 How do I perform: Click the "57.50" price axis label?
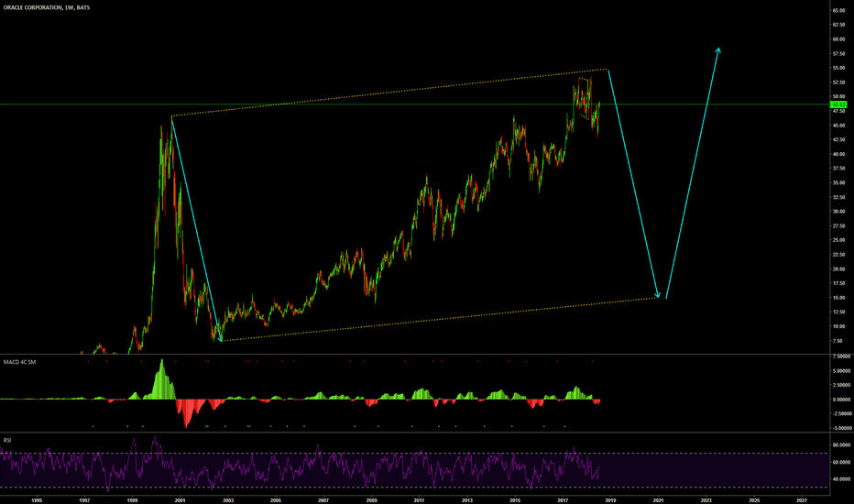click(838, 53)
